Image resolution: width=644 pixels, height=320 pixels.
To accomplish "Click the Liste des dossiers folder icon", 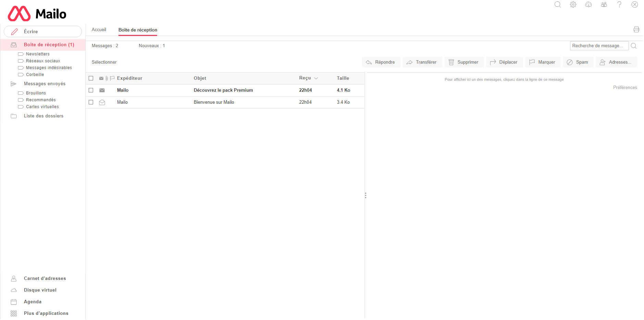I will tap(14, 116).
